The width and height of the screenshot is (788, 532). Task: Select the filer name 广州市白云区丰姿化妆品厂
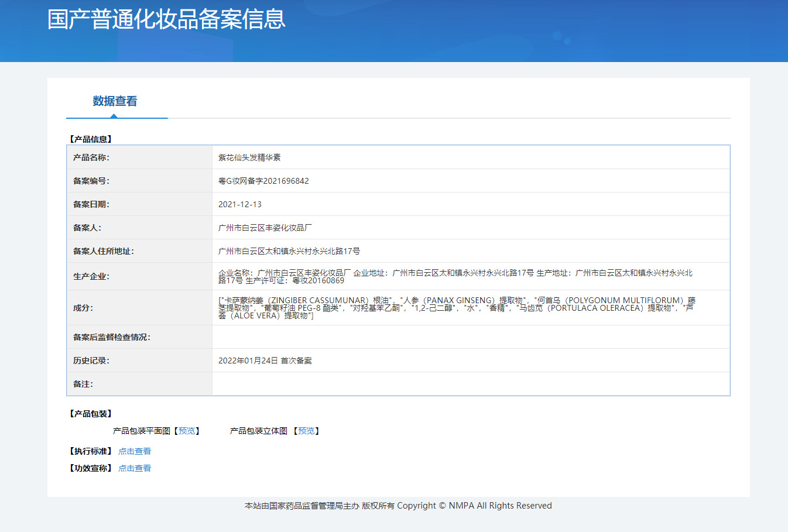[x=265, y=228]
